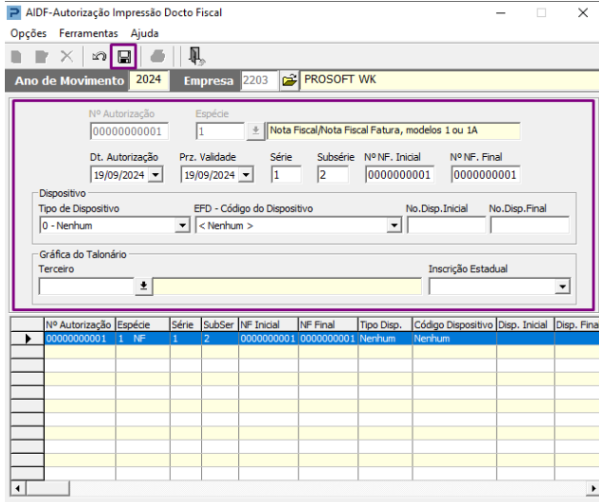Expand the Inscrição Estadual dropdown
The image size is (599, 502).
(x=563, y=287)
